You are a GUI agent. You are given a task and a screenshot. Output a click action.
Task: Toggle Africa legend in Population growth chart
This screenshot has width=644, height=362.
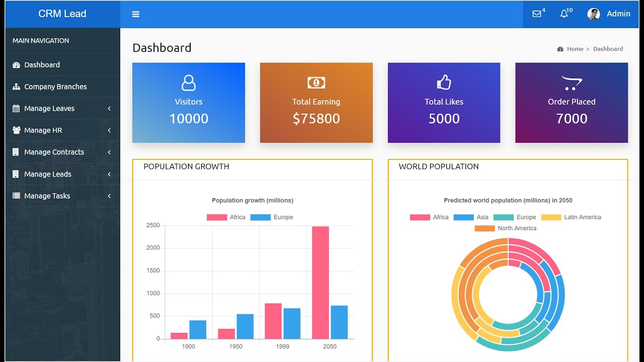point(226,217)
